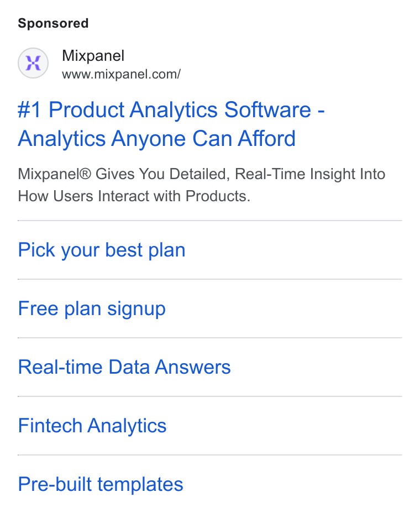Open the '#1 Product Analytics Software' headline

click(171, 109)
